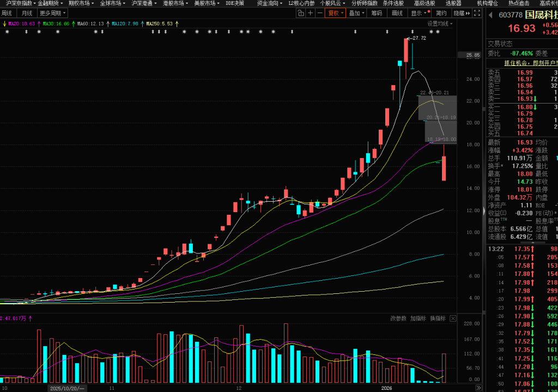
Task: Click the lock icon in chart toolbar
Action: (x=300, y=13)
